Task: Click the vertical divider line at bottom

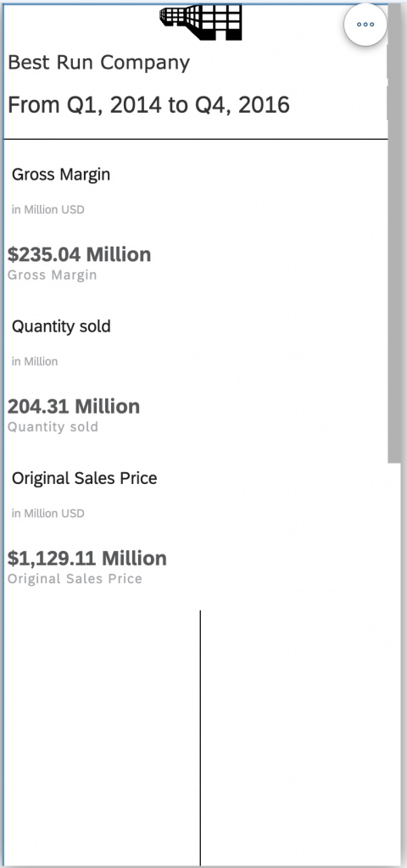Action: 200,738
